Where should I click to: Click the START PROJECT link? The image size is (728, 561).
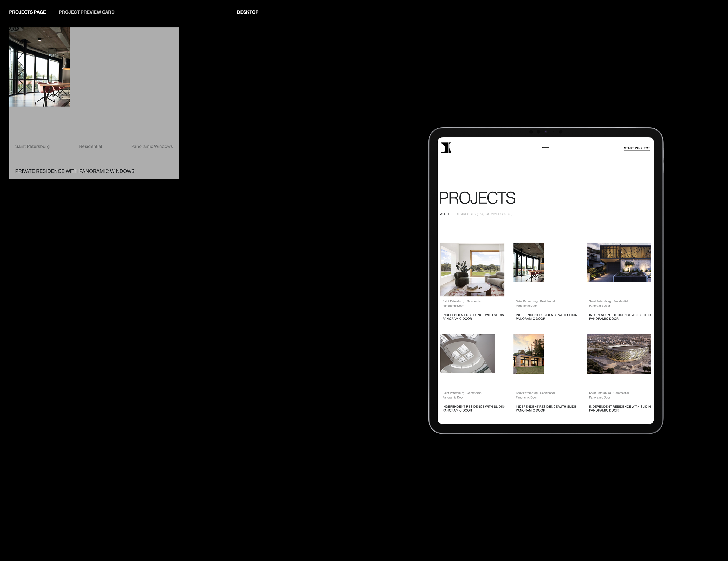(636, 148)
